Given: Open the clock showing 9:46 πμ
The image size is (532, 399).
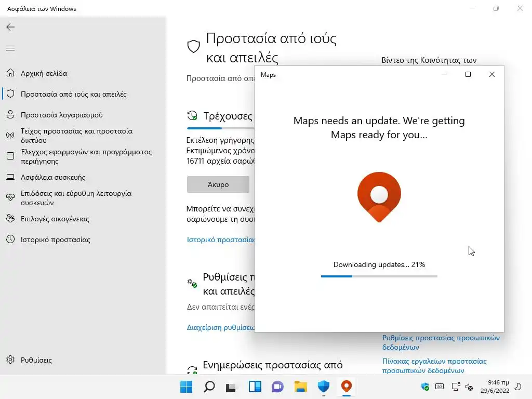Looking at the screenshot, I should pos(495,387).
